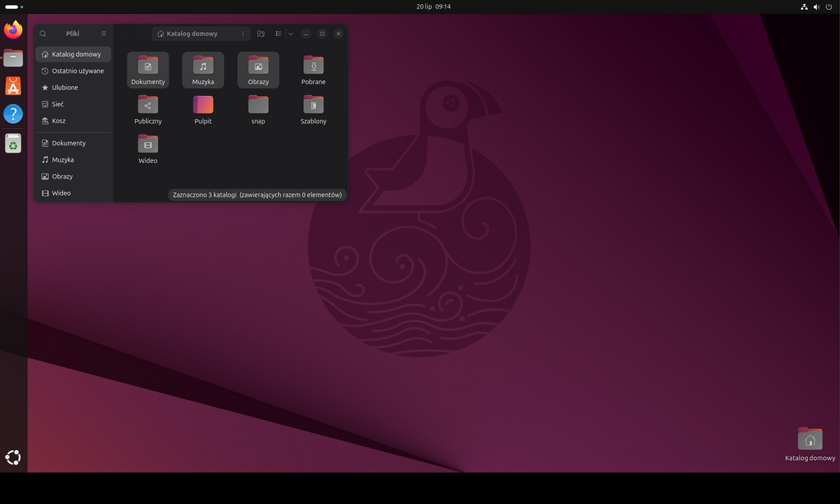
Task: Open Wideo from the sidebar list
Action: [62, 192]
